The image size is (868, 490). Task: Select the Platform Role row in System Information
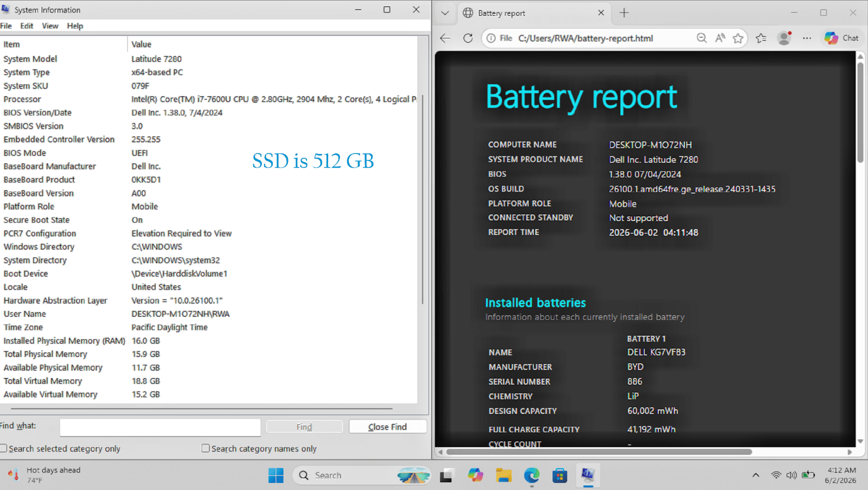tap(209, 207)
